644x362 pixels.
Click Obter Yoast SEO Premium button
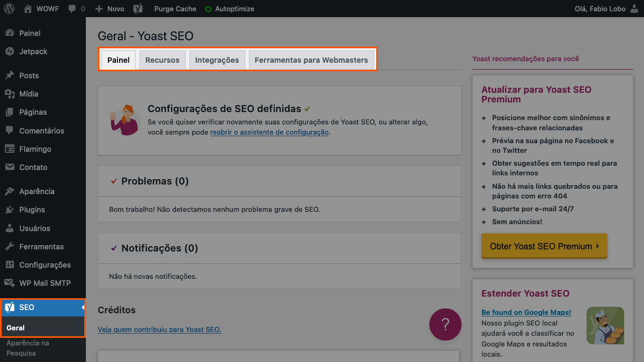[544, 246]
